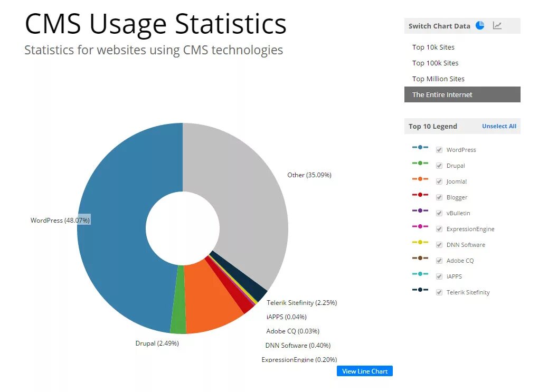
Task: Click the WordPress legend name text
Action: 461,150
